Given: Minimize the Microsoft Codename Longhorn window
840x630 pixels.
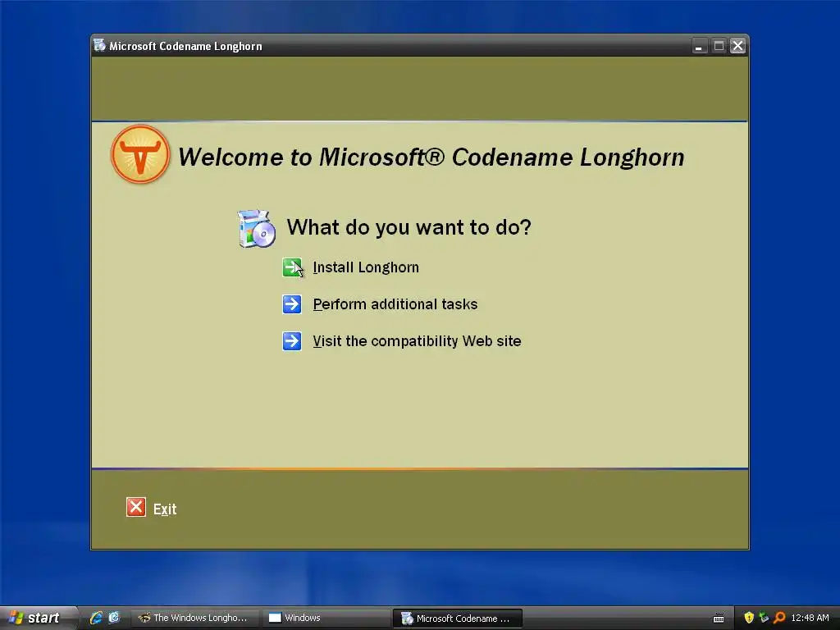Looking at the screenshot, I should point(699,46).
